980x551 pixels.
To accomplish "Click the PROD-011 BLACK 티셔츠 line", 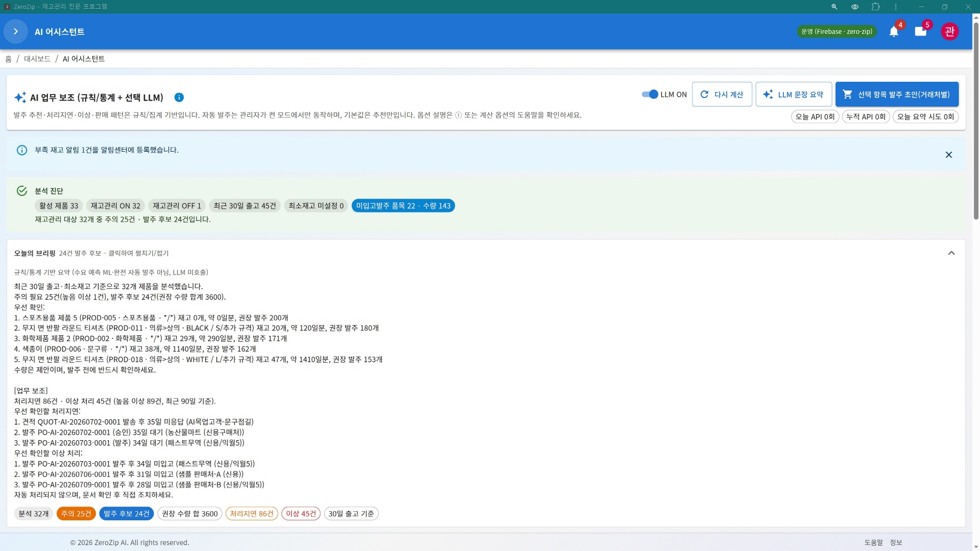I will pyautogui.click(x=197, y=328).
